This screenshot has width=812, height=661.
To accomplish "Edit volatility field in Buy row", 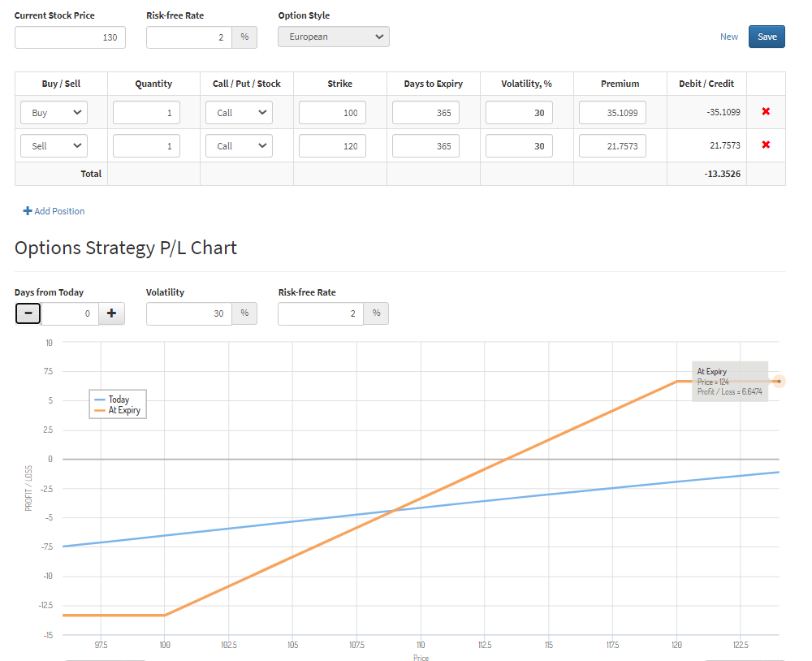I will click(x=519, y=112).
